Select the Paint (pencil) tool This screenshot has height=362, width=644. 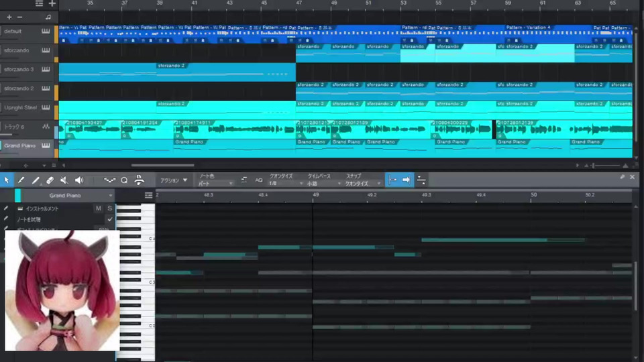point(21,180)
